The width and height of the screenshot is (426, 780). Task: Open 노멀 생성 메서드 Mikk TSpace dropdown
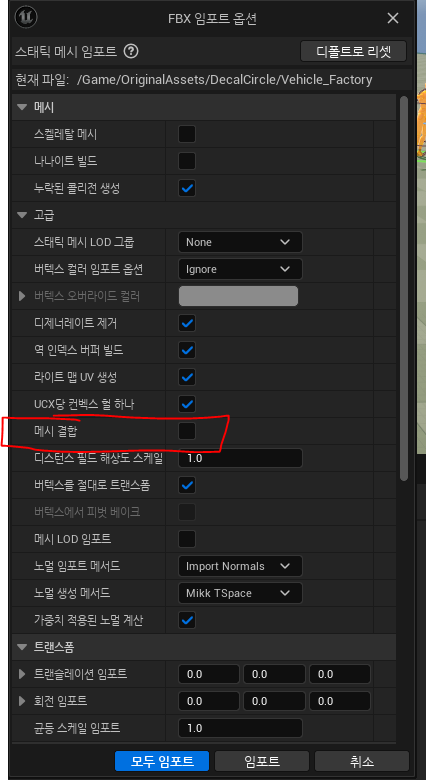click(240, 593)
